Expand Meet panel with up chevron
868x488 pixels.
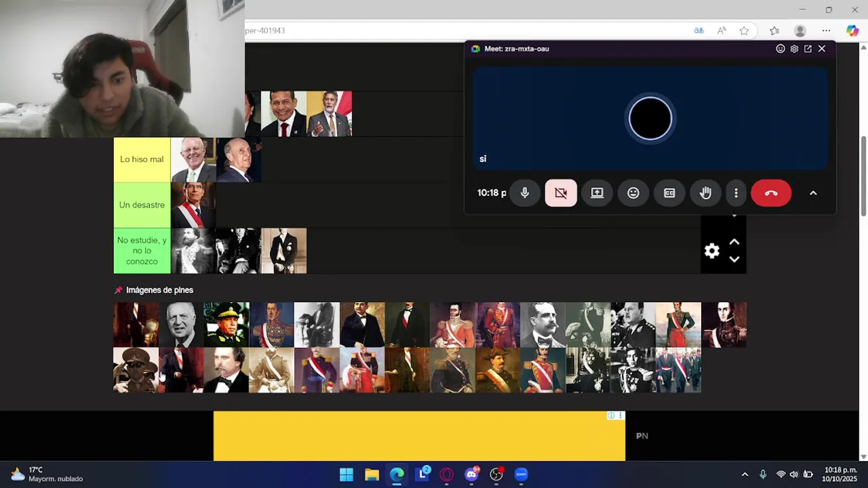click(813, 193)
